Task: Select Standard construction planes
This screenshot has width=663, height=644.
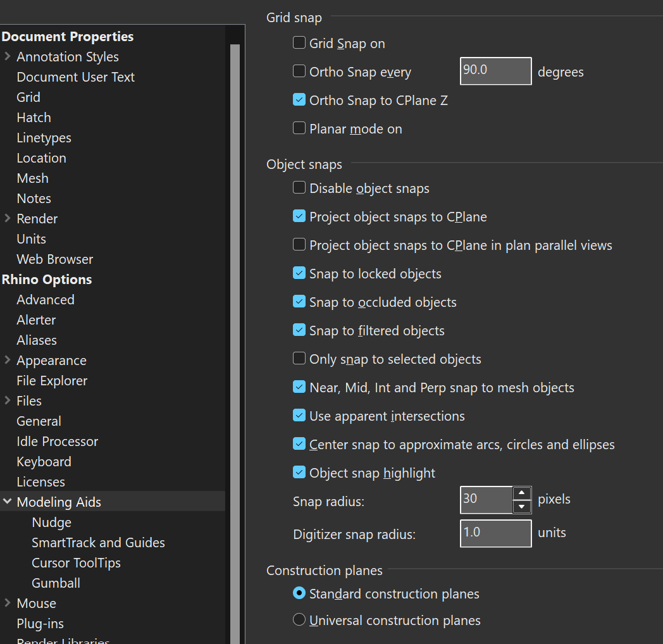Action: pos(299,593)
